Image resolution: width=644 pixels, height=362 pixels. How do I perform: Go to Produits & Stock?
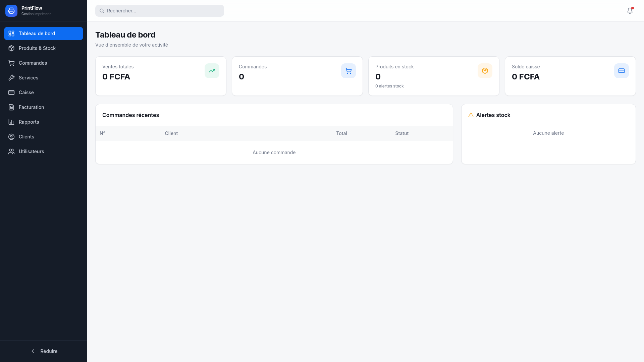[x=44, y=48]
